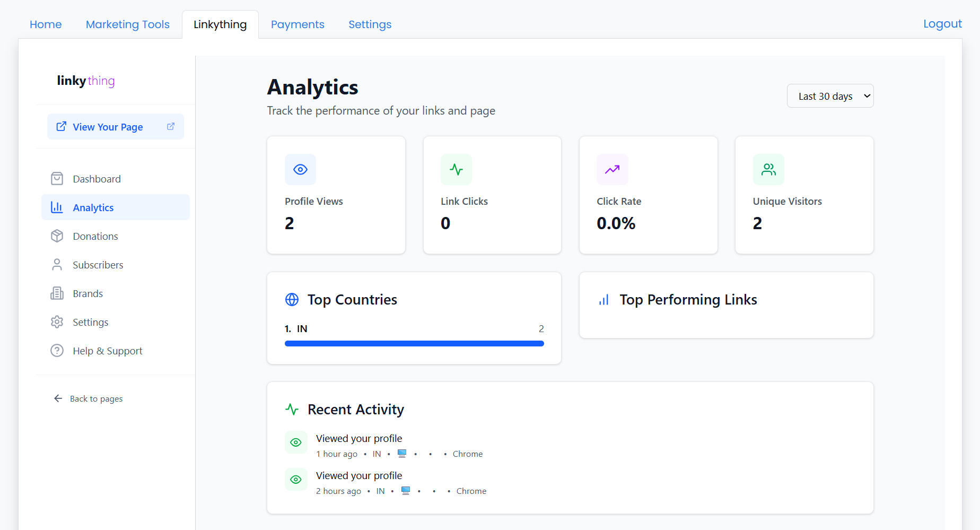Select Subscribers in the sidebar

98,265
